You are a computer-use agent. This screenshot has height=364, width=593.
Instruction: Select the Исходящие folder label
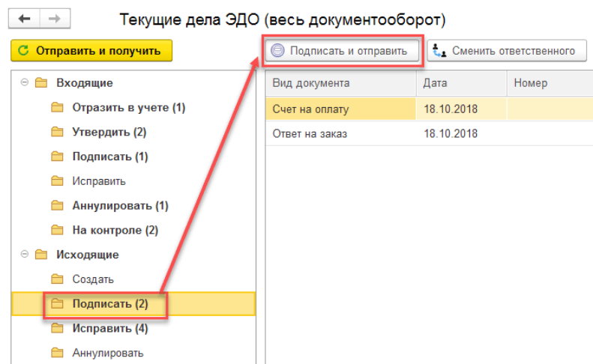tap(88, 255)
